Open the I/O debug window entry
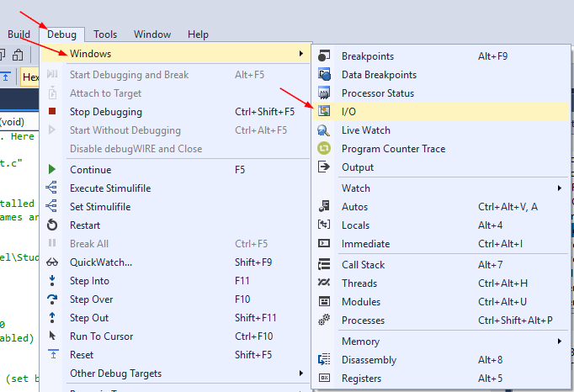Image resolution: width=574 pixels, height=392 pixels. (x=441, y=111)
